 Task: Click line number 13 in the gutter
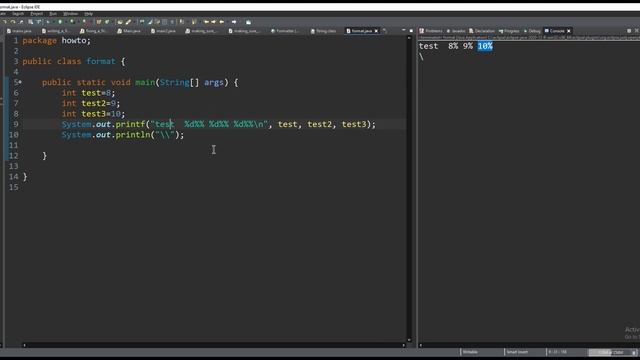coord(14,166)
